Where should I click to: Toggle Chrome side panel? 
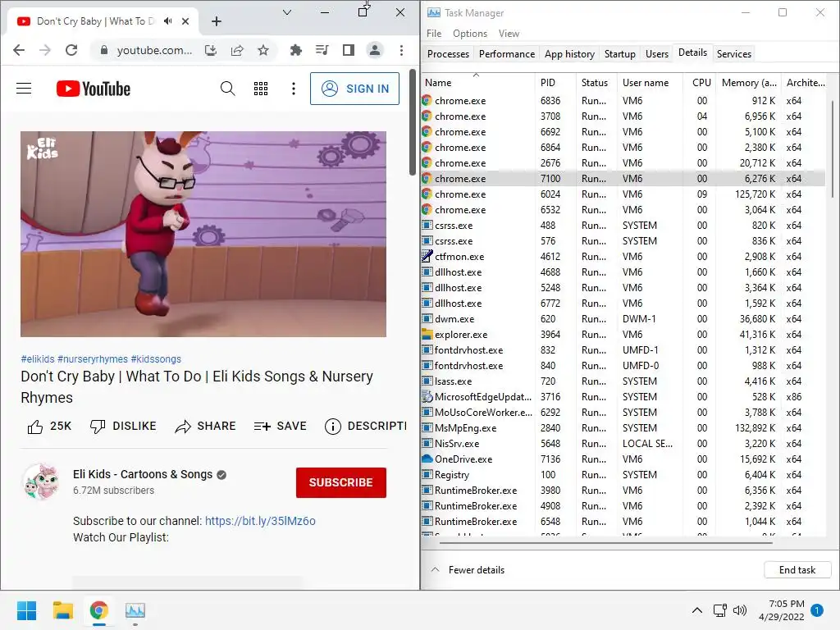tap(348, 50)
